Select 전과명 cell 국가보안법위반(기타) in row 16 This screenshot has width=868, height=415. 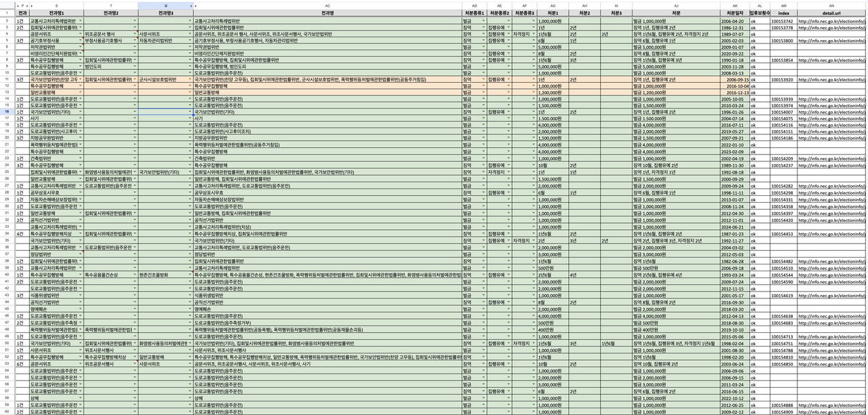point(327,112)
